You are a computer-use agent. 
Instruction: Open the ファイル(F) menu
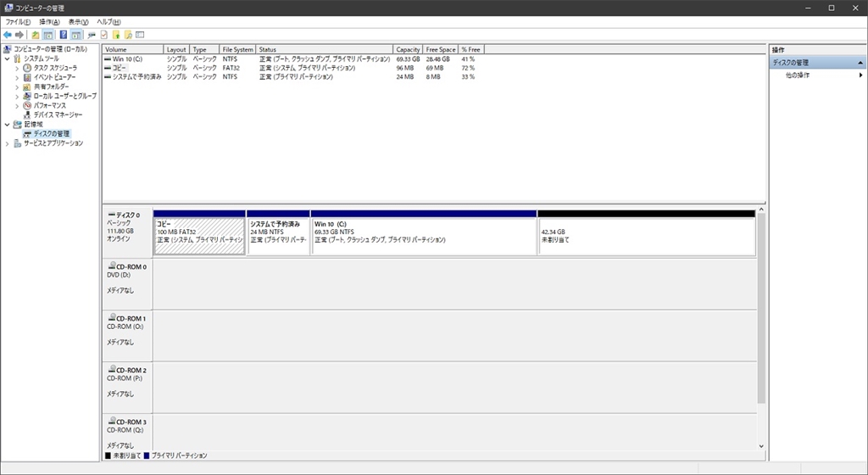[x=19, y=21]
